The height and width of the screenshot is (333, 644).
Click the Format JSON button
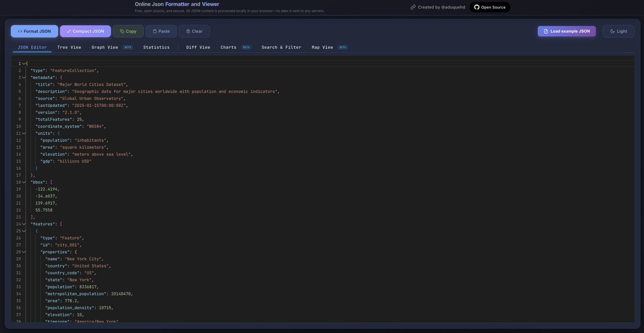34,31
